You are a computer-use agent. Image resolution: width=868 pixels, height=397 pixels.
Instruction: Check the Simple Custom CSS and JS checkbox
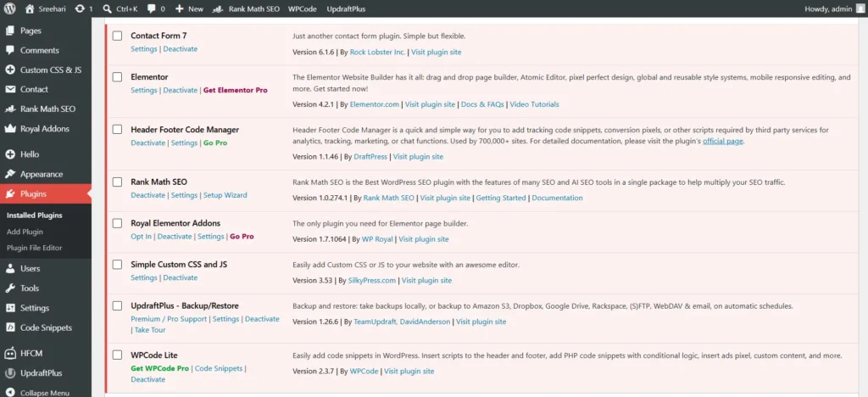point(117,265)
